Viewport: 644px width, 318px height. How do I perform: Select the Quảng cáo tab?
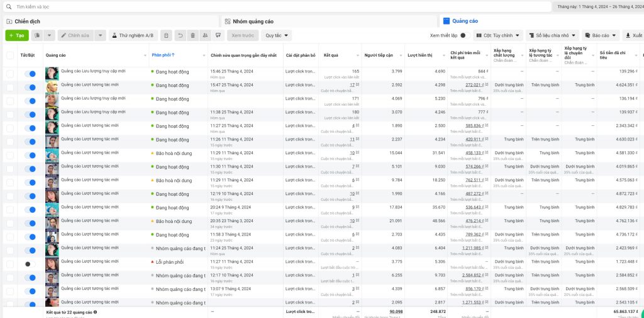point(541,21)
